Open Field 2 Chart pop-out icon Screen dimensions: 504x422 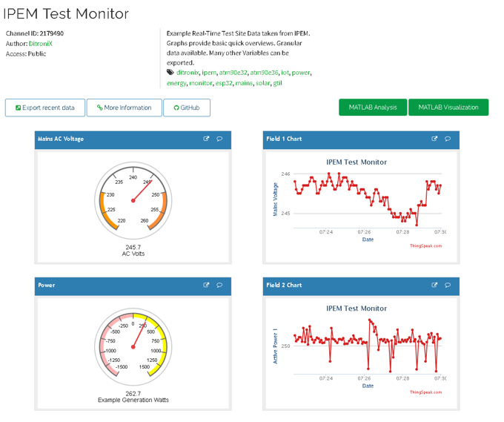(434, 285)
